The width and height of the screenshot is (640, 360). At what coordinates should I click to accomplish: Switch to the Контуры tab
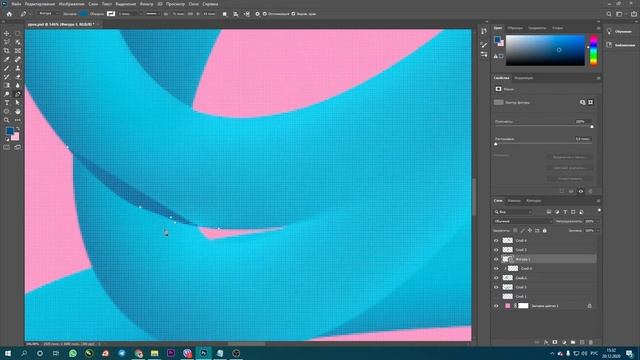[x=533, y=201]
